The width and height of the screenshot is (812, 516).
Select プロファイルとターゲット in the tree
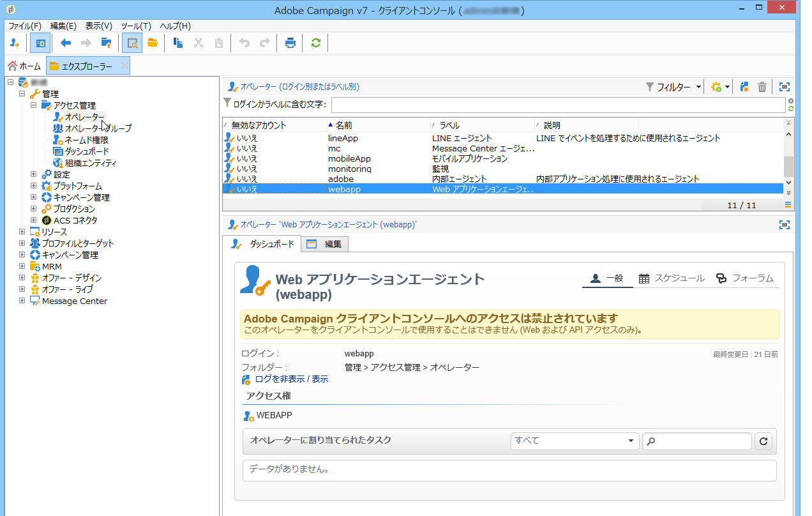pyautogui.click(x=78, y=243)
